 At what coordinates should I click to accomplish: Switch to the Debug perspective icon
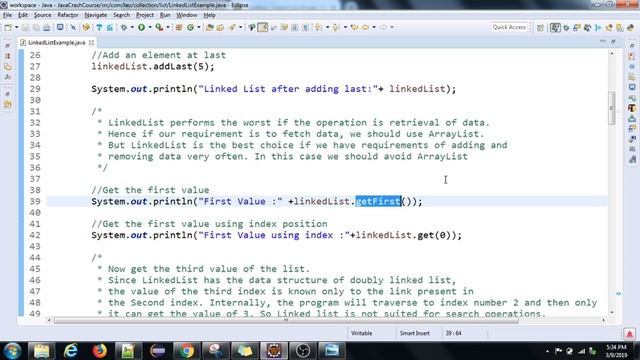[x=566, y=28]
